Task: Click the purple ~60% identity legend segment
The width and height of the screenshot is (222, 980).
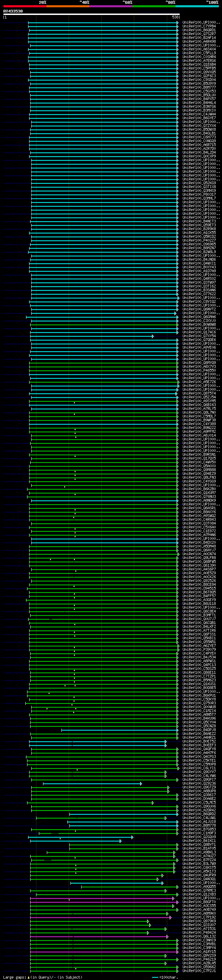Action: [111, 6]
